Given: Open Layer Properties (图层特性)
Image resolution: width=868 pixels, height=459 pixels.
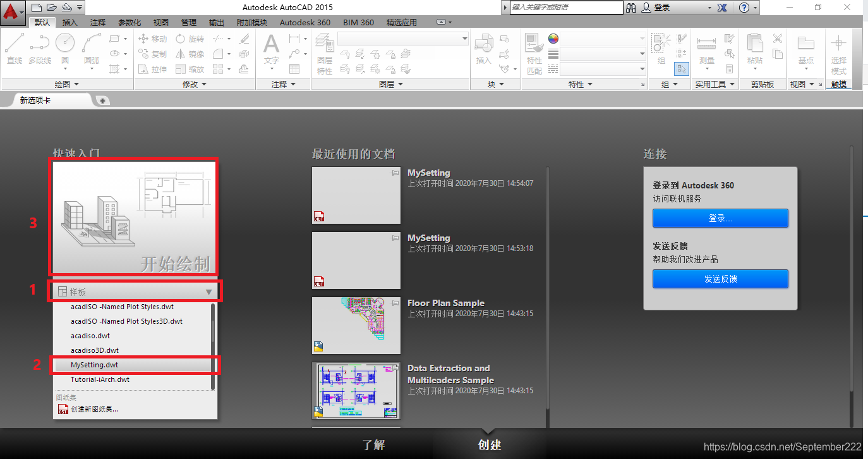Looking at the screenshot, I should (x=325, y=55).
